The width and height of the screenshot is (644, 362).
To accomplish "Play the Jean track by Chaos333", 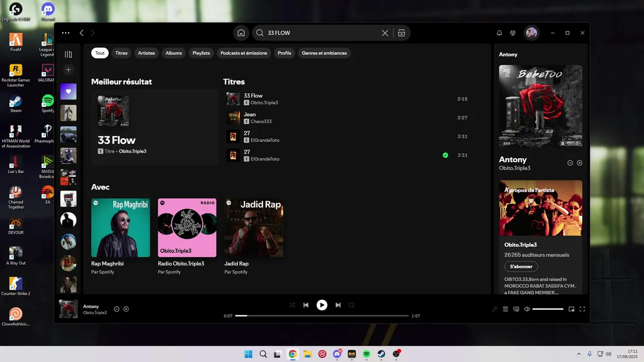I will click(347, 118).
